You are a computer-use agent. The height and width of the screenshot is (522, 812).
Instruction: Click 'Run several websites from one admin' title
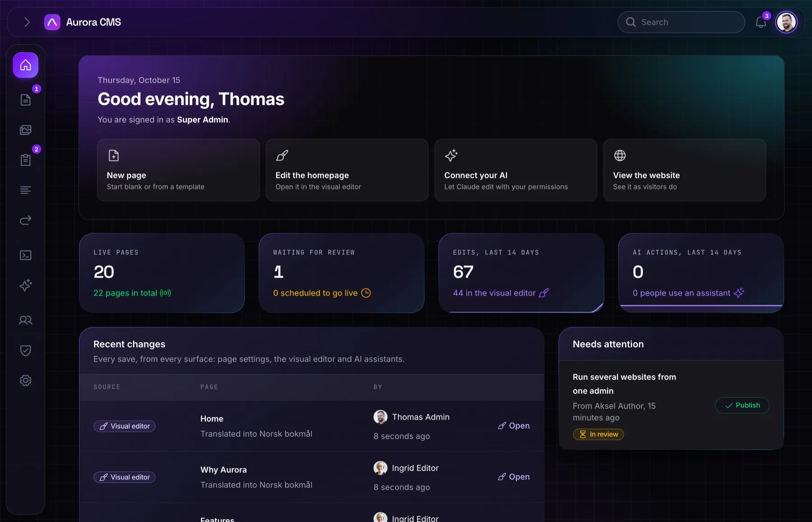point(624,383)
